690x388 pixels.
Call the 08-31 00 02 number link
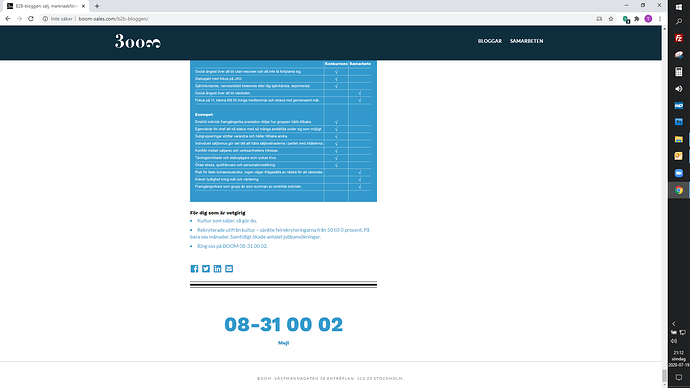tap(283, 325)
